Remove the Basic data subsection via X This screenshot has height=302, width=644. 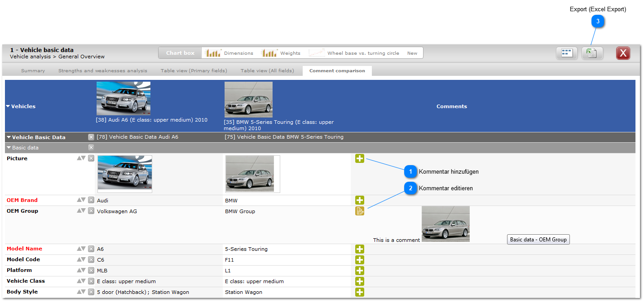tap(91, 148)
